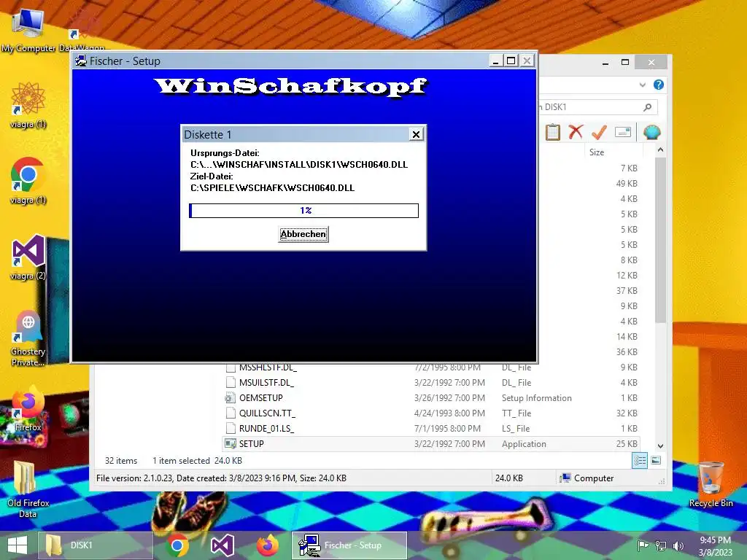Minimize the Fischer - Setup window
This screenshot has height=560, width=747.
tap(496, 61)
